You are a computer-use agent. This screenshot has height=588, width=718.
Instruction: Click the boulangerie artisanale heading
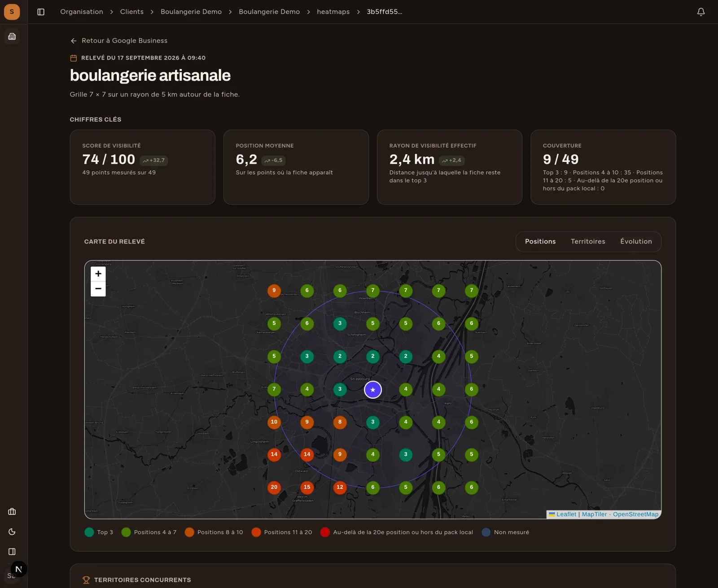150,75
